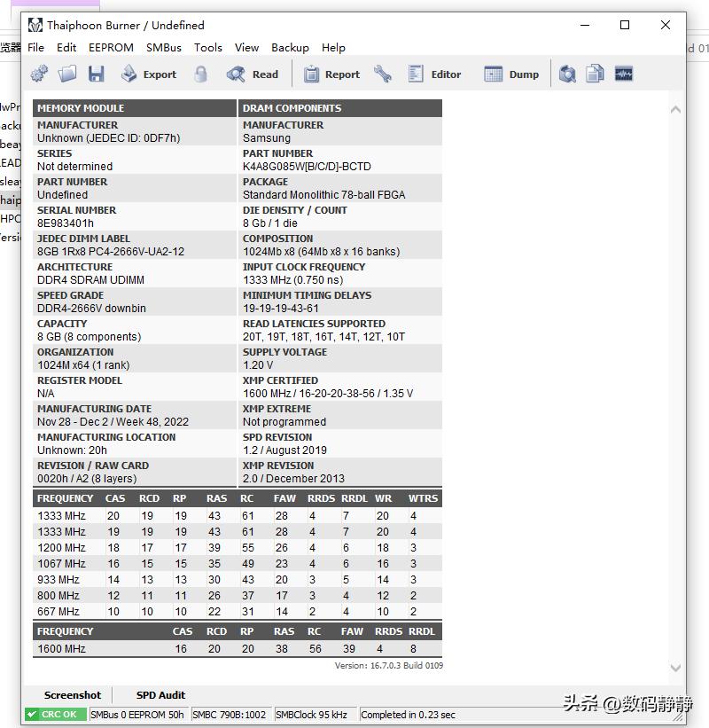
Task: Open the Help menu
Action: (333, 48)
